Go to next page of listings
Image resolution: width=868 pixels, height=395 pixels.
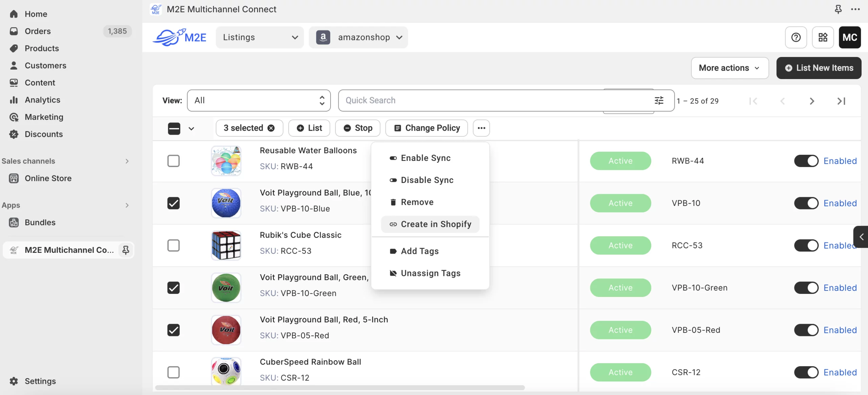tap(812, 101)
